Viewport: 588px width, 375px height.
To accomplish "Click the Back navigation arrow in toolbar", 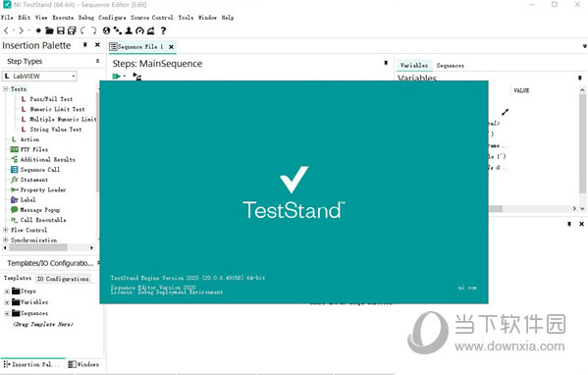I will pos(6,30).
